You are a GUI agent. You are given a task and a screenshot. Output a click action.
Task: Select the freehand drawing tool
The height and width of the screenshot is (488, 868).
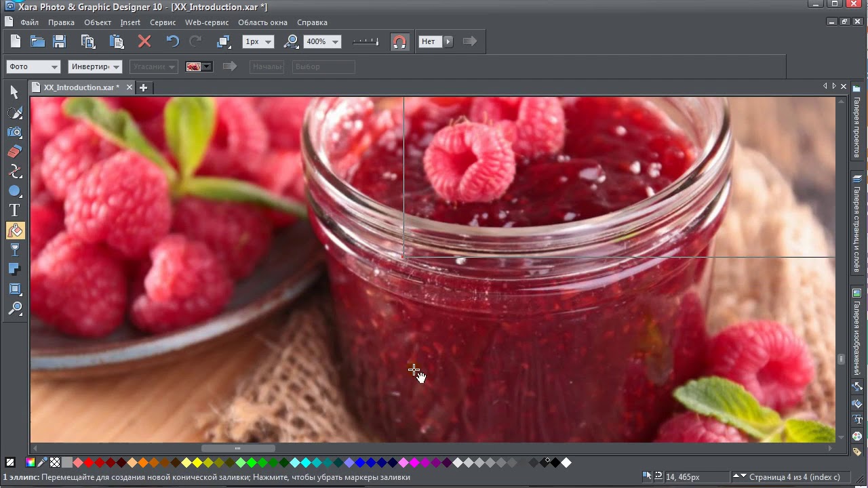pos(15,112)
